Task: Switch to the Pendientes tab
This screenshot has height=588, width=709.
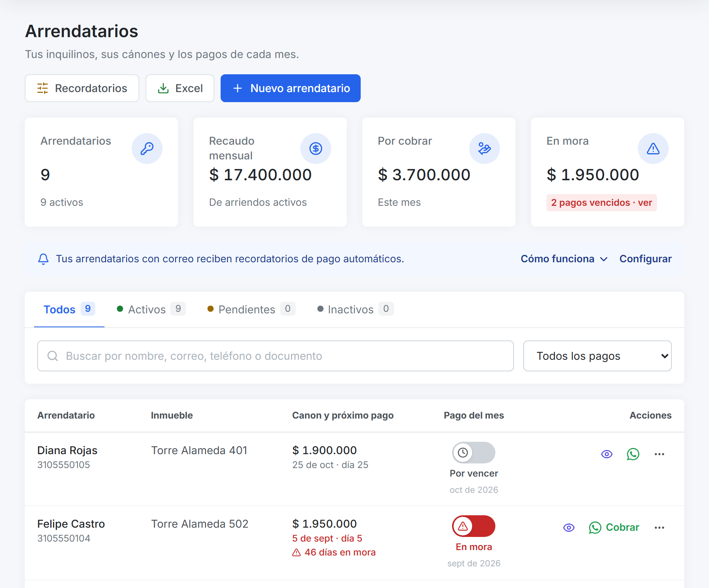Action: tap(252, 309)
